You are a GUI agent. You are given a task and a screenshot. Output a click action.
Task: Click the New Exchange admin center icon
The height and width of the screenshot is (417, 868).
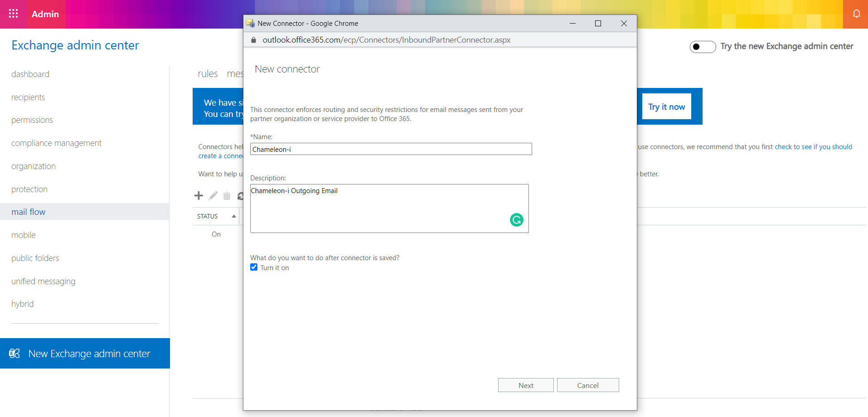click(15, 353)
